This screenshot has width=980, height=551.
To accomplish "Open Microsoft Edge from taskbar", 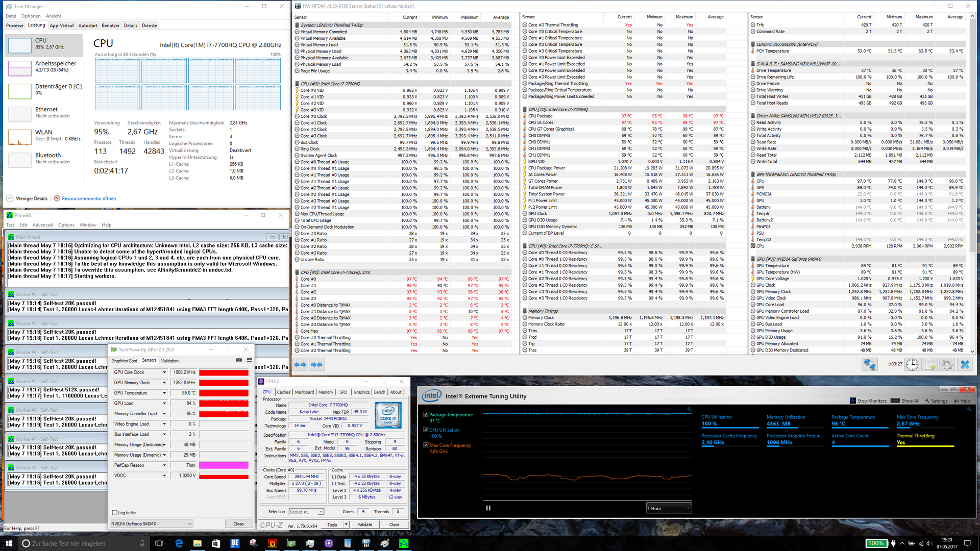I will point(179,543).
